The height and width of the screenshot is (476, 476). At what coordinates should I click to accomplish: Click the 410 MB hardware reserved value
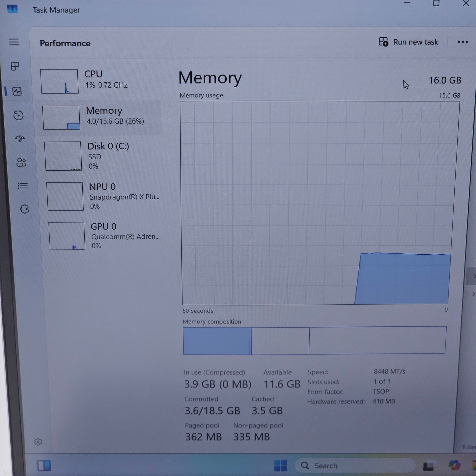[384, 401]
